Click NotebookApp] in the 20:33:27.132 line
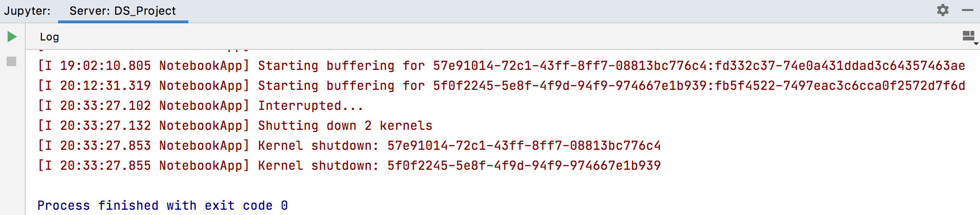 [x=205, y=126]
